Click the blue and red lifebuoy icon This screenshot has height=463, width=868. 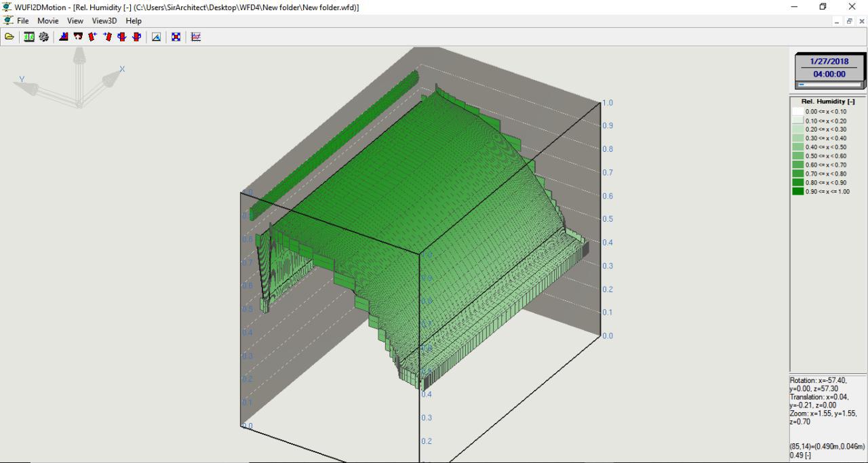pyautogui.click(x=176, y=37)
